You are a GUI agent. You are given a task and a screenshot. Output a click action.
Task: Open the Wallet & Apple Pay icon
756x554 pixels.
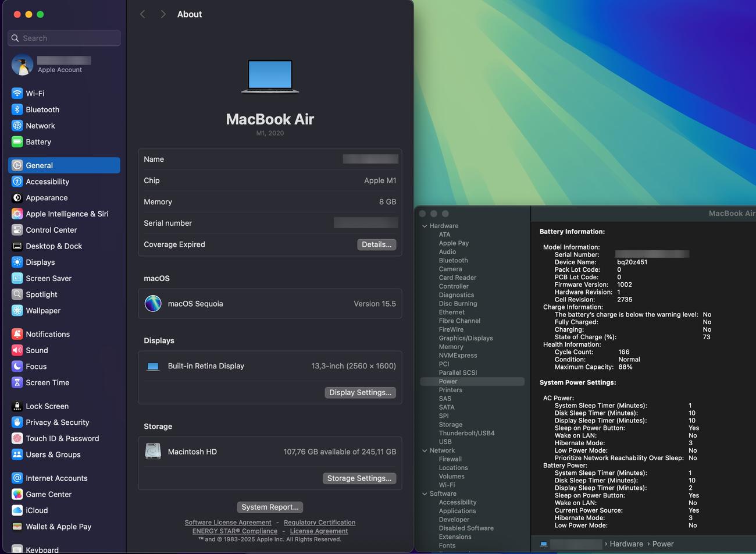17,527
